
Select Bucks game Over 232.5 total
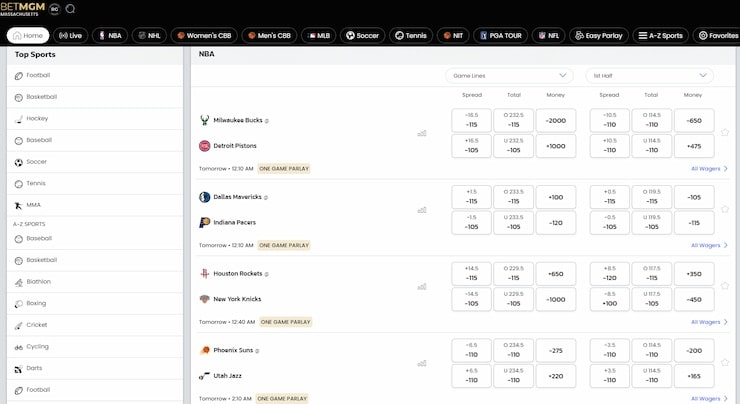(513, 120)
